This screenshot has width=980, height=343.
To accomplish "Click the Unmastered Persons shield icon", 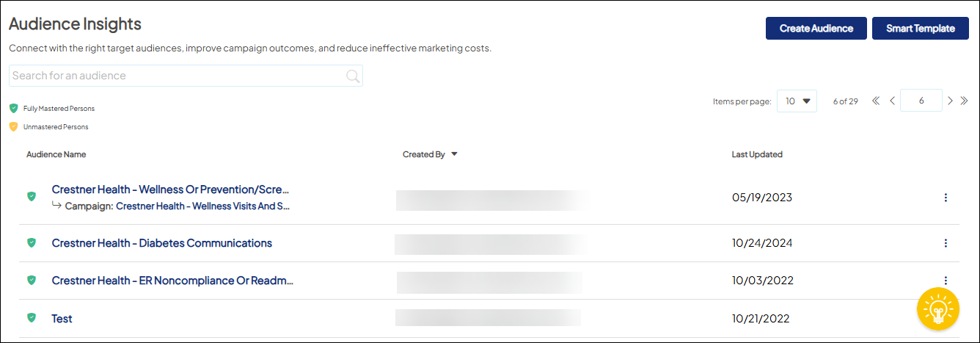I will click(13, 126).
